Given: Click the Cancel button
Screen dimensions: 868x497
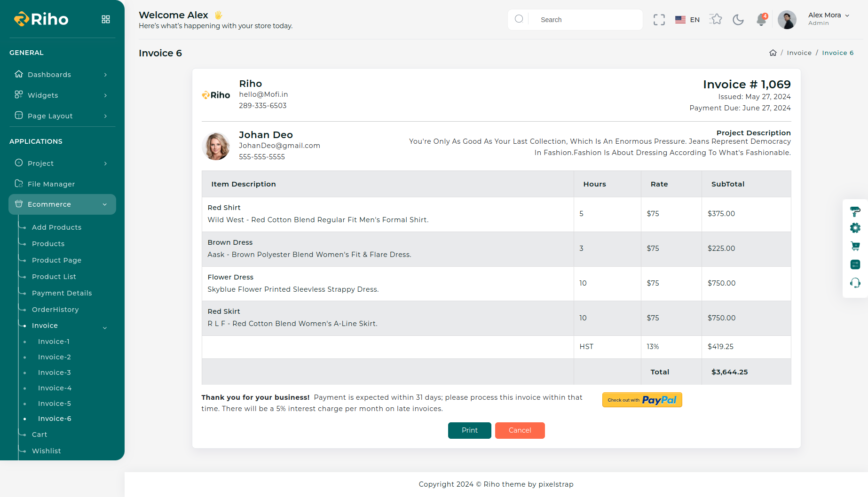Looking at the screenshot, I should point(520,430).
